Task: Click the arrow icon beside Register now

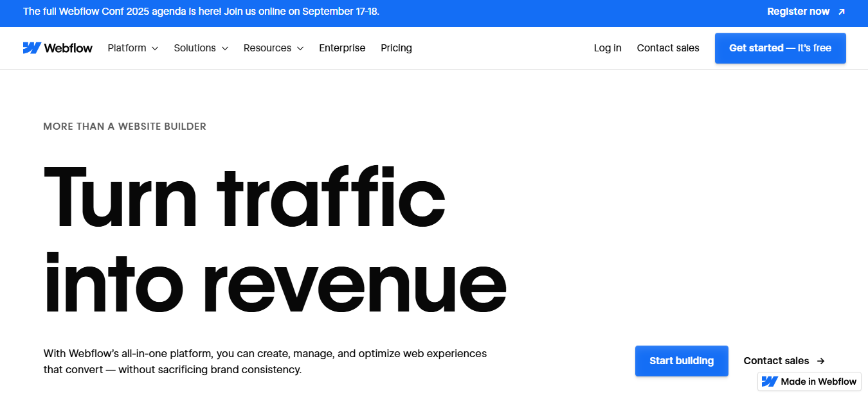Action: (x=841, y=12)
